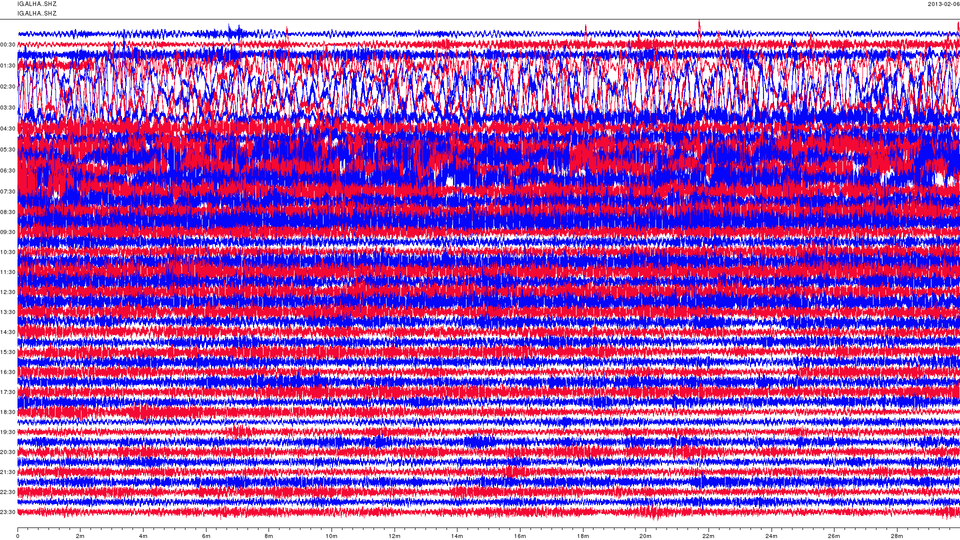Click the 14:30 time label
This screenshot has height=540, width=960.
pyautogui.click(x=8, y=332)
